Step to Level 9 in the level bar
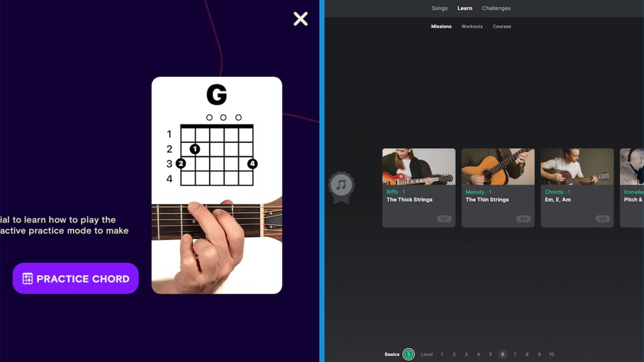 (539, 354)
